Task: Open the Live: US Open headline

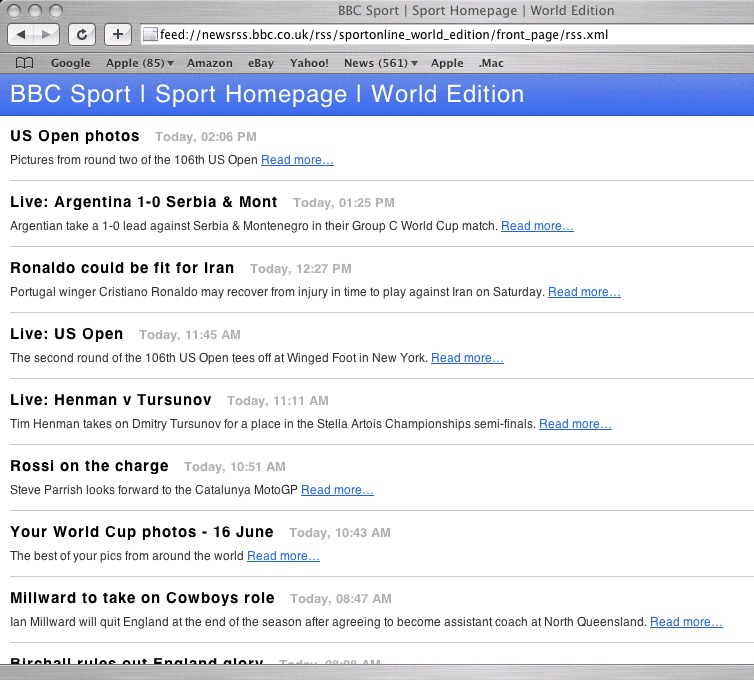Action: (x=66, y=334)
